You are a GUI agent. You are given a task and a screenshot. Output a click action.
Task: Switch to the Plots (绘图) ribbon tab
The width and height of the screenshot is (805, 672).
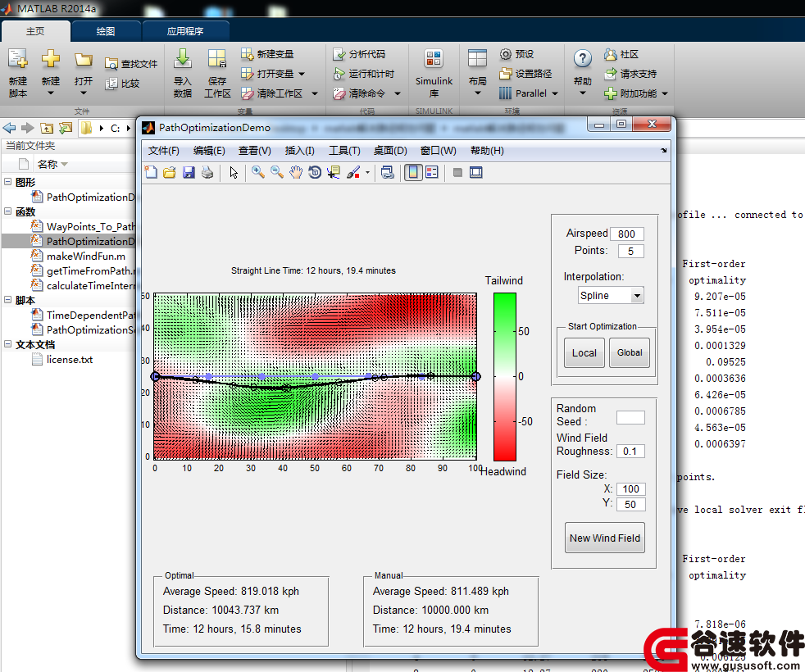[x=106, y=31]
